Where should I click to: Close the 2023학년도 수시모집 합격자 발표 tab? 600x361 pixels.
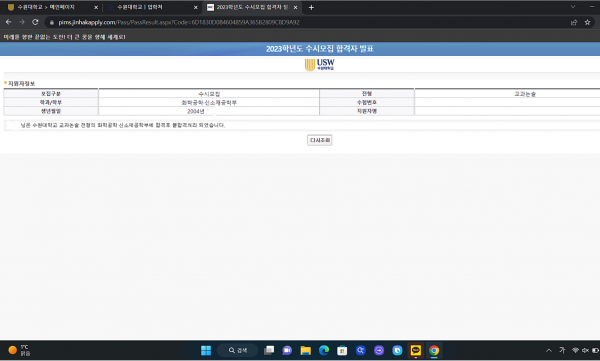295,7
